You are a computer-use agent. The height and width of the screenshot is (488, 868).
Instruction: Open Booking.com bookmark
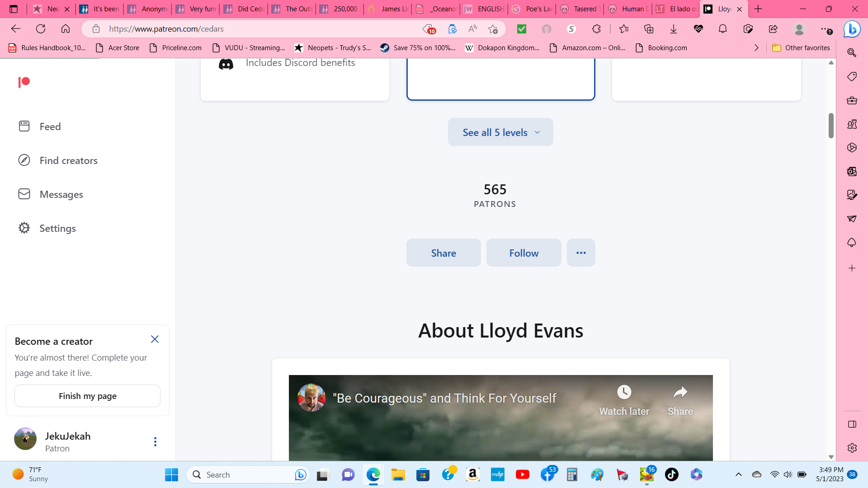(x=661, y=48)
